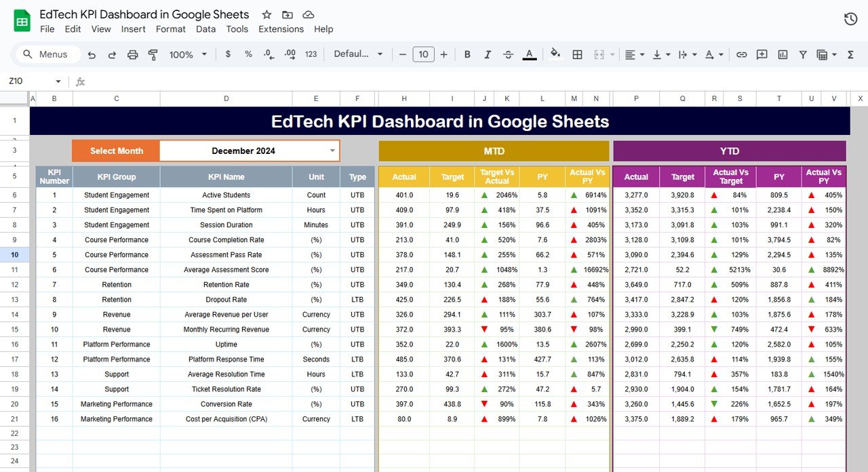Open the text wrapping dropdown
This screenshot has width=868, height=472.
[687, 54]
